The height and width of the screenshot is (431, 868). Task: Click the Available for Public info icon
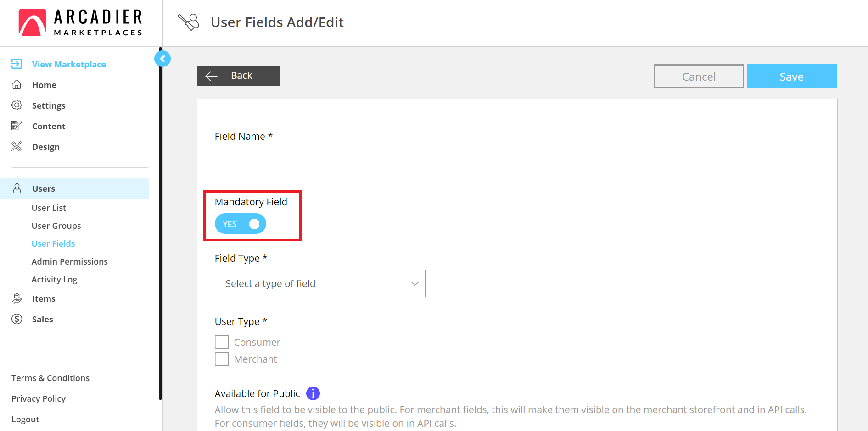pos(313,393)
